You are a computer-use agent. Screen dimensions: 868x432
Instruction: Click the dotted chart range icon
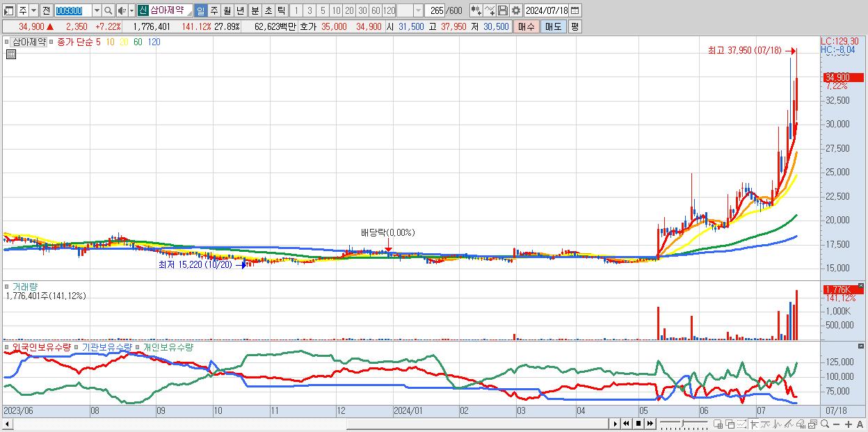pos(741,424)
